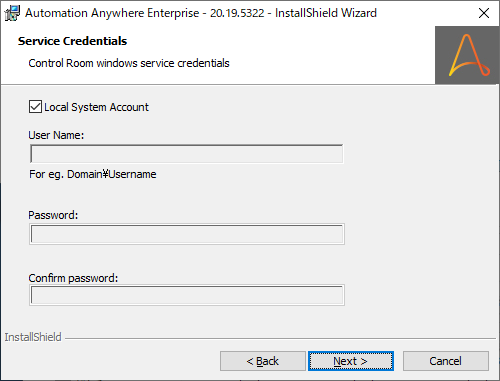Click the Confirm password label
This screenshot has width=500, height=381.
pyautogui.click(x=73, y=278)
